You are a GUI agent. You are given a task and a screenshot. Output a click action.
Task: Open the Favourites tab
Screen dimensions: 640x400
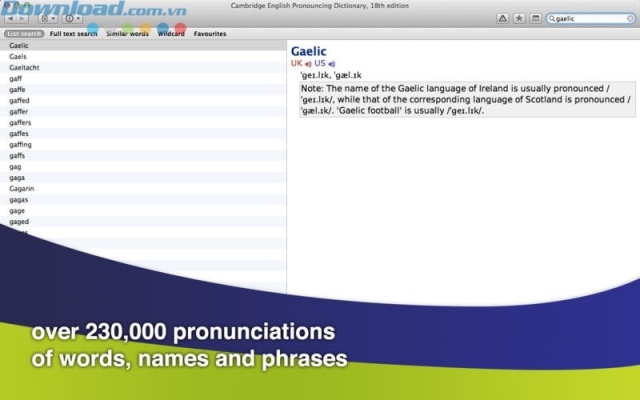tap(210, 34)
